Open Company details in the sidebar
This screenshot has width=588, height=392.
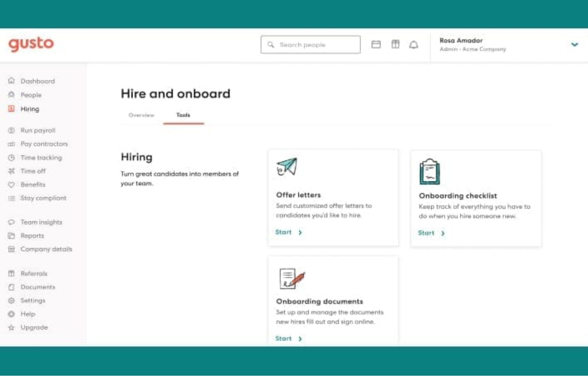click(46, 249)
